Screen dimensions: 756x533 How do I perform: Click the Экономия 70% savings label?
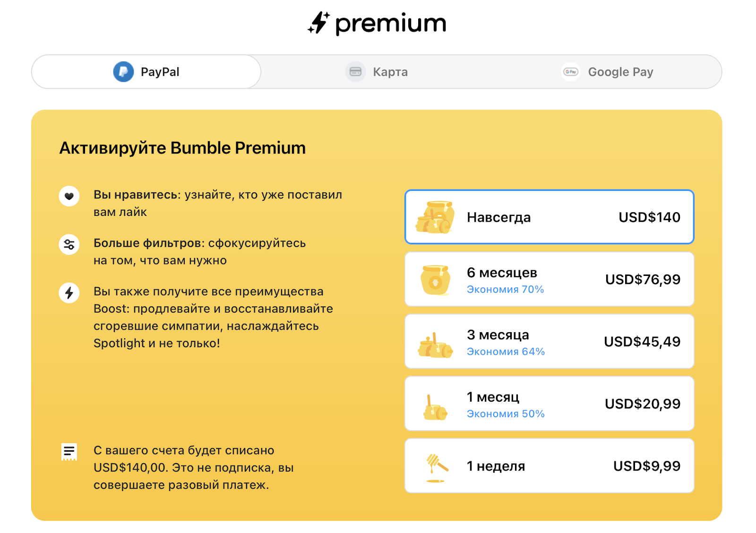point(505,289)
